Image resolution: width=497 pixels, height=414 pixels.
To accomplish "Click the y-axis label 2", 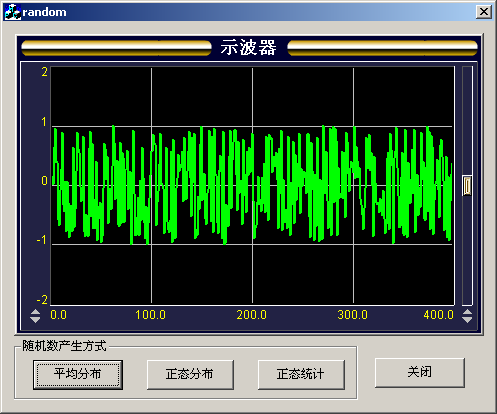I will (x=44, y=72).
